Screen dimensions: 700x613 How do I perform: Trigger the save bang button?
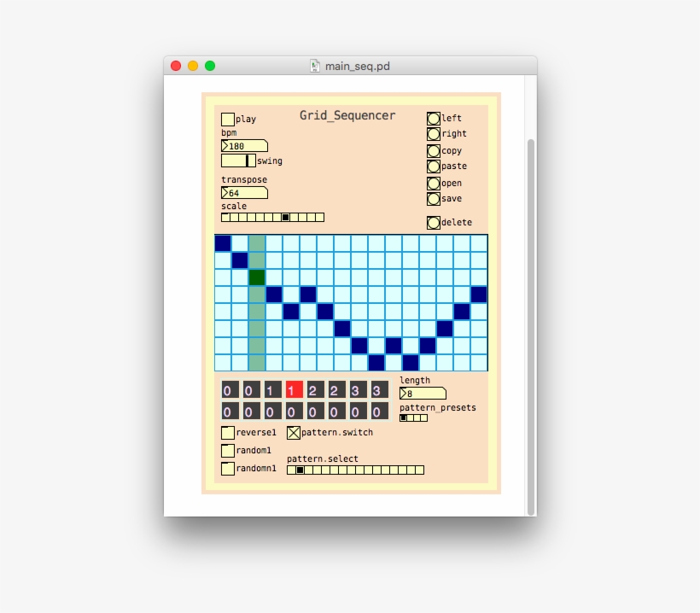pyautogui.click(x=433, y=199)
